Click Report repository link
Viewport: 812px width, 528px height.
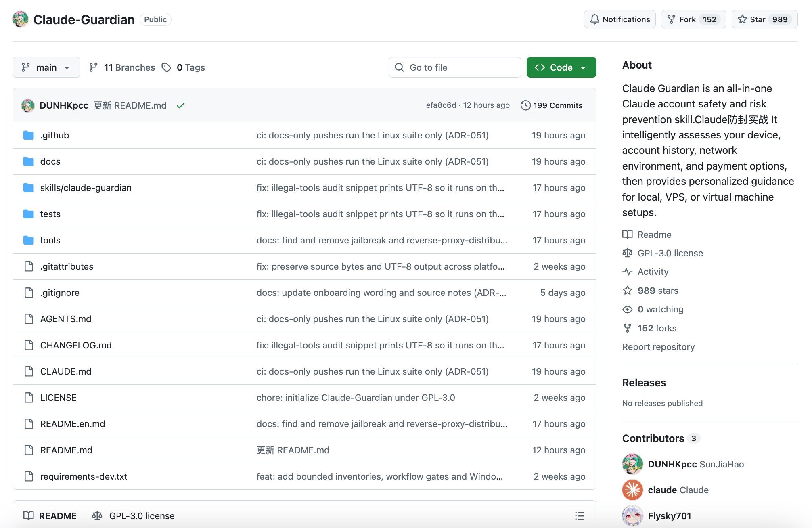pos(658,347)
